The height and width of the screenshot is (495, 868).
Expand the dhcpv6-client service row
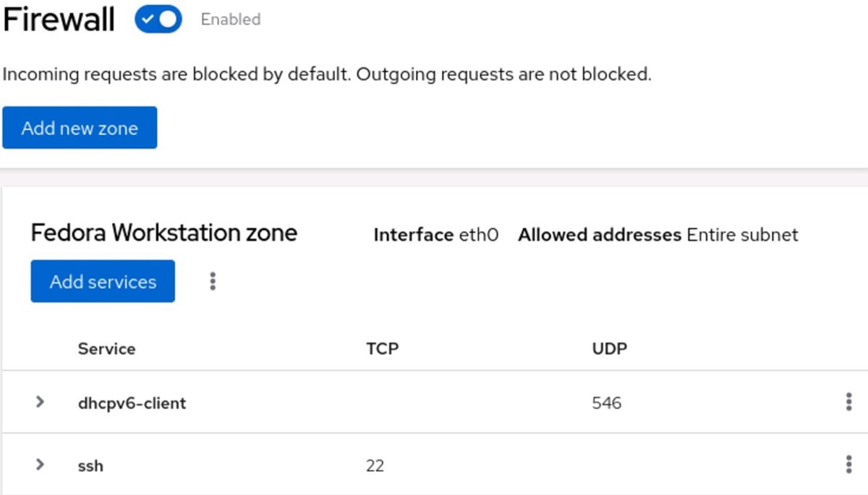(x=41, y=402)
